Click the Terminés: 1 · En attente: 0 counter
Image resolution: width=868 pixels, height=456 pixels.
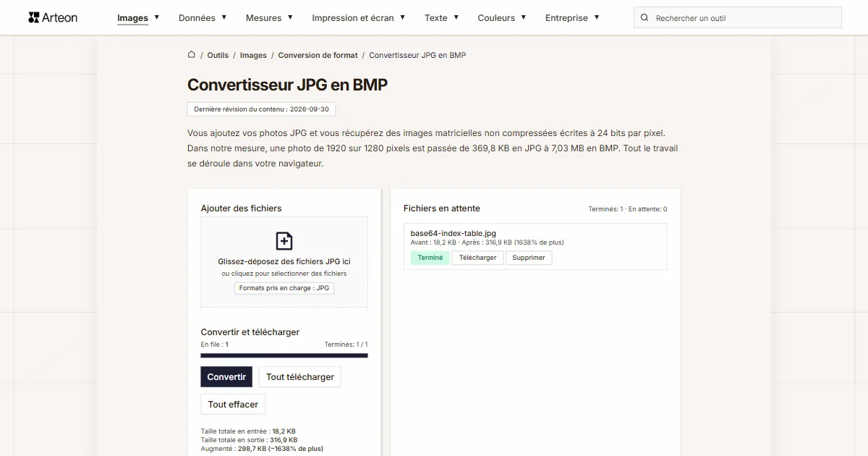point(628,209)
